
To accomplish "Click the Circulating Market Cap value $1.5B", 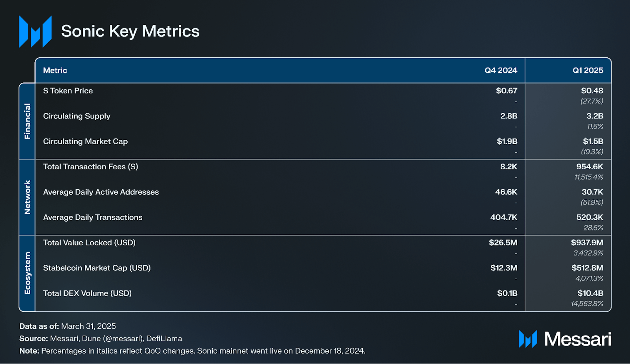I will click(x=593, y=141).
